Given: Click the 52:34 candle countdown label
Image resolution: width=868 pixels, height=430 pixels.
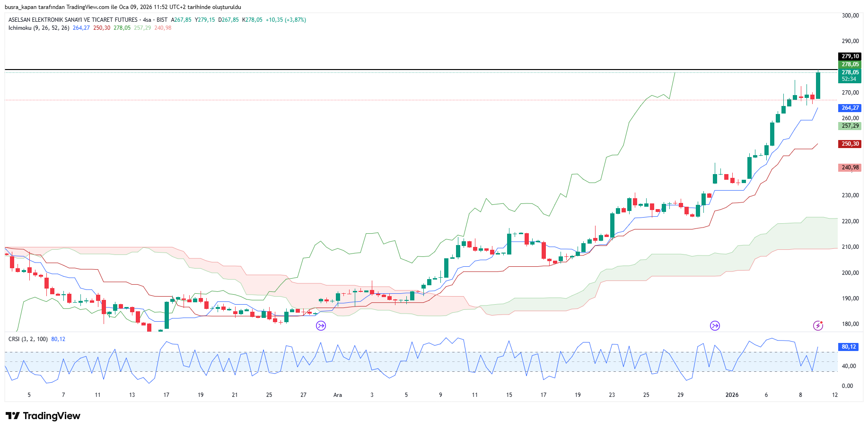Looking at the screenshot, I should click(849, 79).
